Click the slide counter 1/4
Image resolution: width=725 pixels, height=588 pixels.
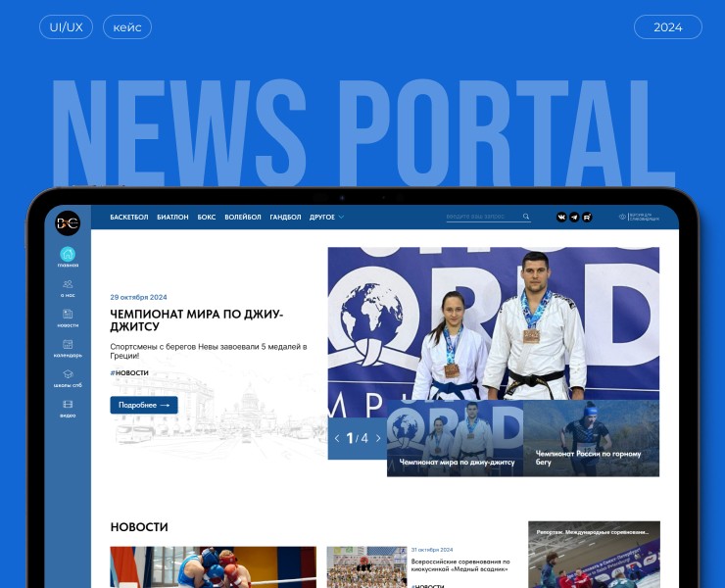coord(357,438)
